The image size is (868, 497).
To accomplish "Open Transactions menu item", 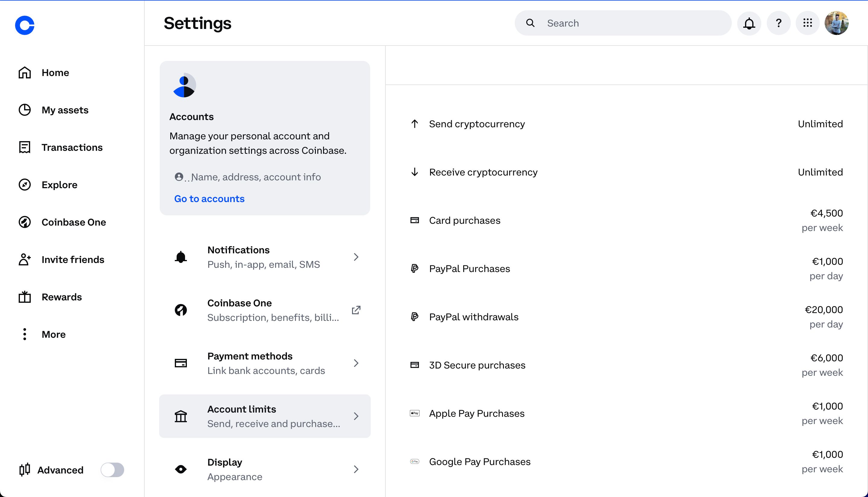I will coord(72,147).
